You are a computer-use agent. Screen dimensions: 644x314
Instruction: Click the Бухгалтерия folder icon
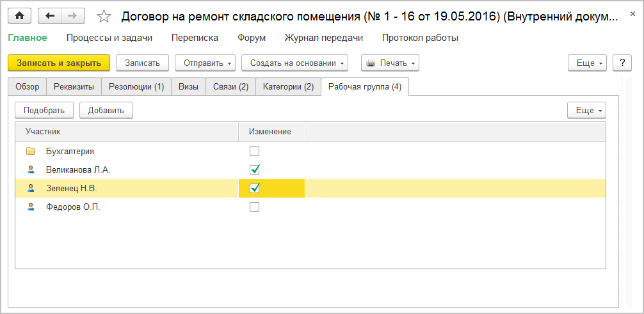click(x=31, y=152)
